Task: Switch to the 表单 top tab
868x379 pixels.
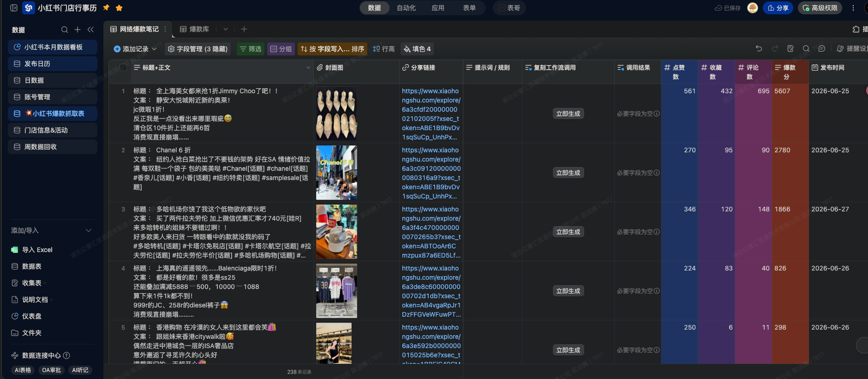Action: [469, 8]
